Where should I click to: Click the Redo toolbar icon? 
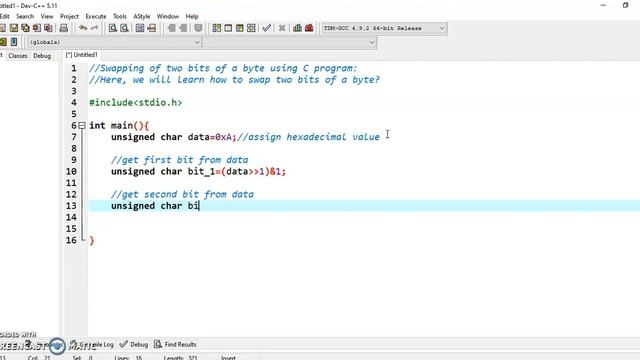95,28
